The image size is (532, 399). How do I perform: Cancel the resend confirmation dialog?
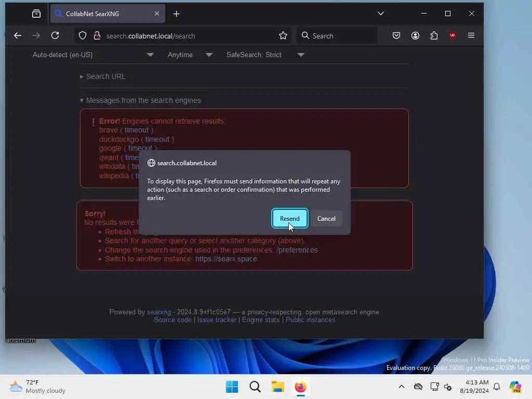point(326,219)
